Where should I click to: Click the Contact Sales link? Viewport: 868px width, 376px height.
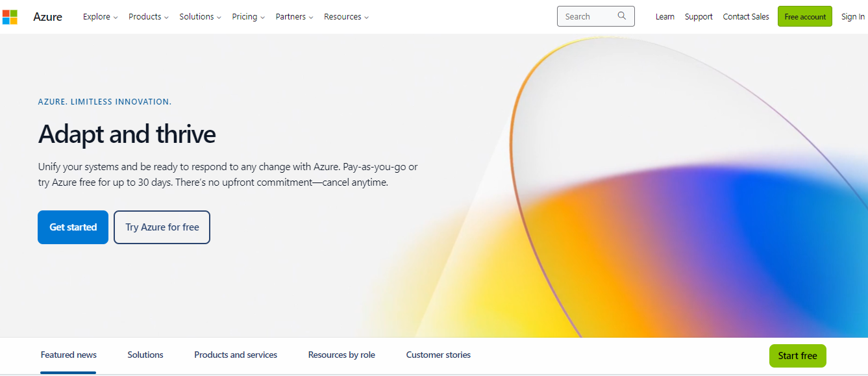point(746,17)
